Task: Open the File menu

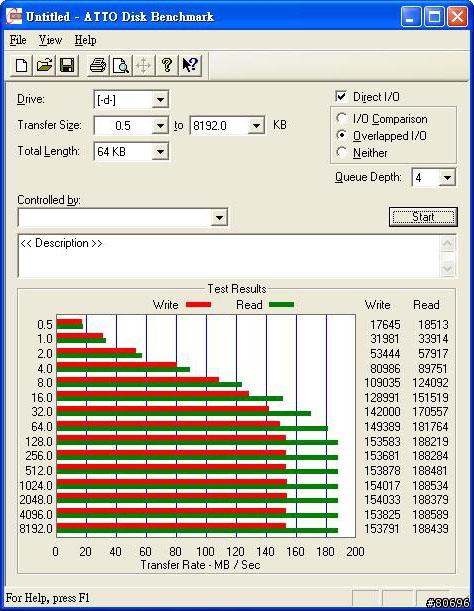Action: pos(18,40)
